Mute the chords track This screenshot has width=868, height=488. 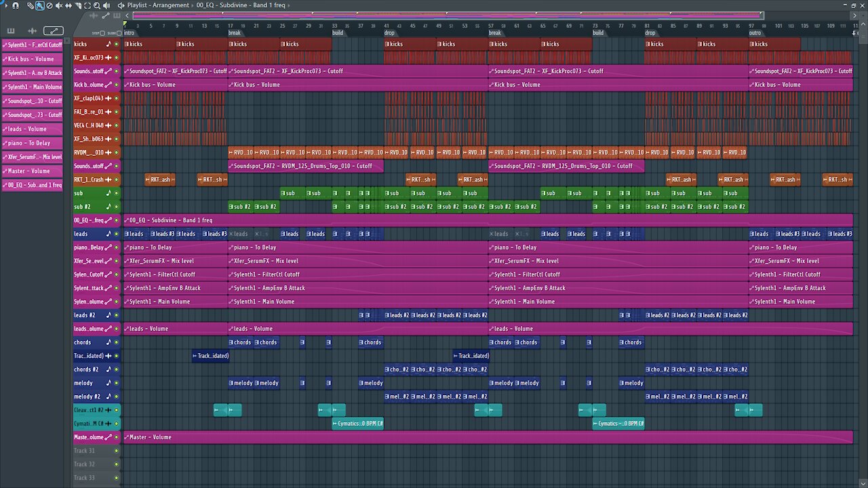(x=117, y=342)
